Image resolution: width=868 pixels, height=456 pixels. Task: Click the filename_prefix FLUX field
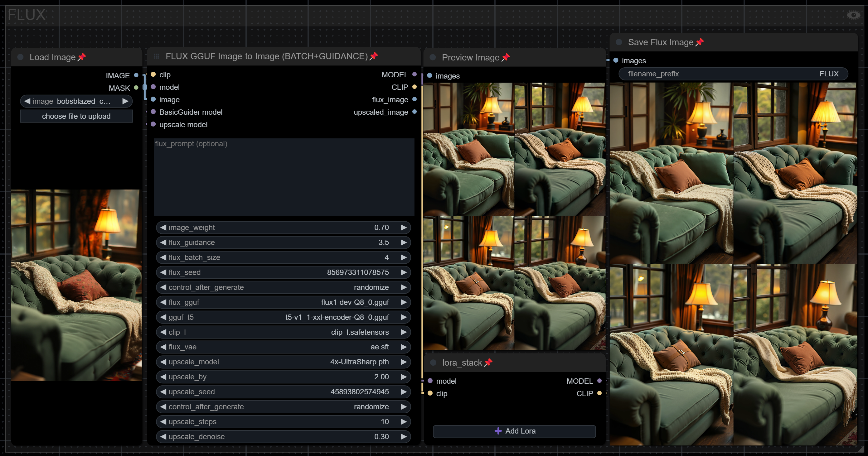[x=733, y=74]
